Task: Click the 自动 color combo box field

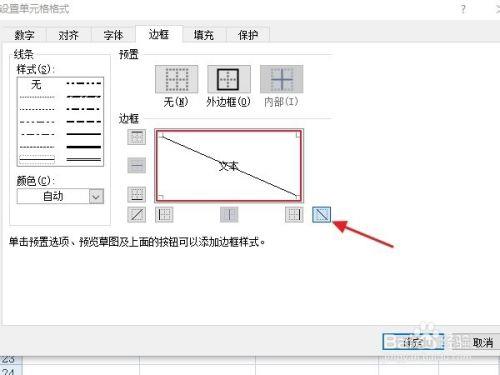Action: 60,196
